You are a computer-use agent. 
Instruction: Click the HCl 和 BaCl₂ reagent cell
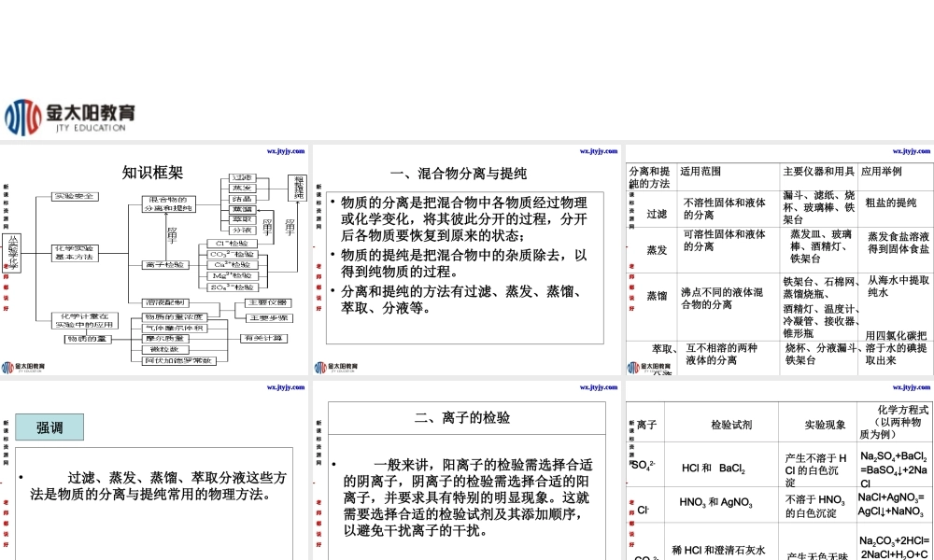714,469
